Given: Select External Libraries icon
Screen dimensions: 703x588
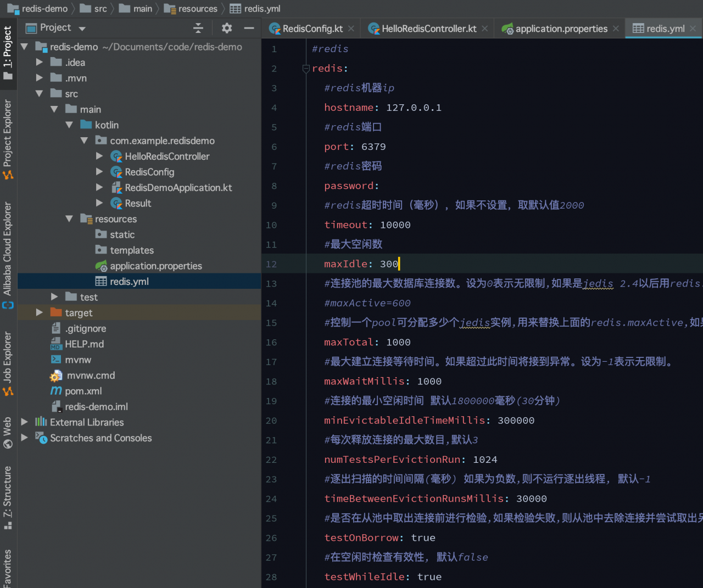Looking at the screenshot, I should click(41, 422).
